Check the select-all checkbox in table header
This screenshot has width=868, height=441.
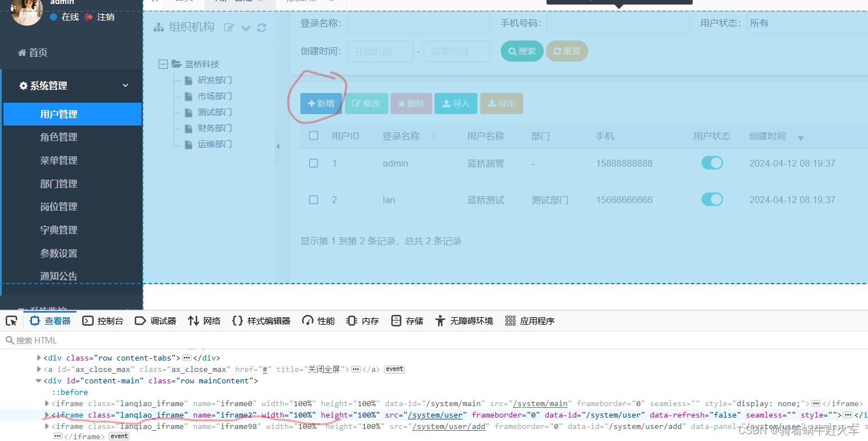pos(313,135)
